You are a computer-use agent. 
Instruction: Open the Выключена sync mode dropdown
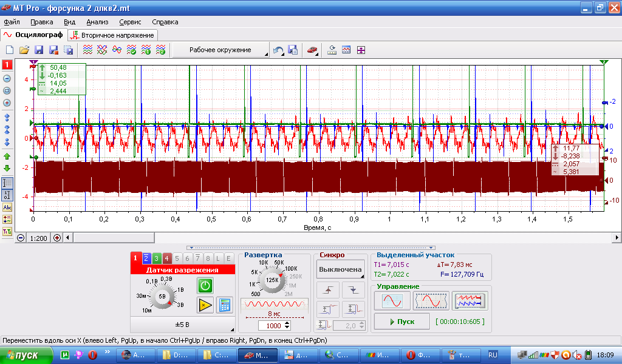(340, 269)
